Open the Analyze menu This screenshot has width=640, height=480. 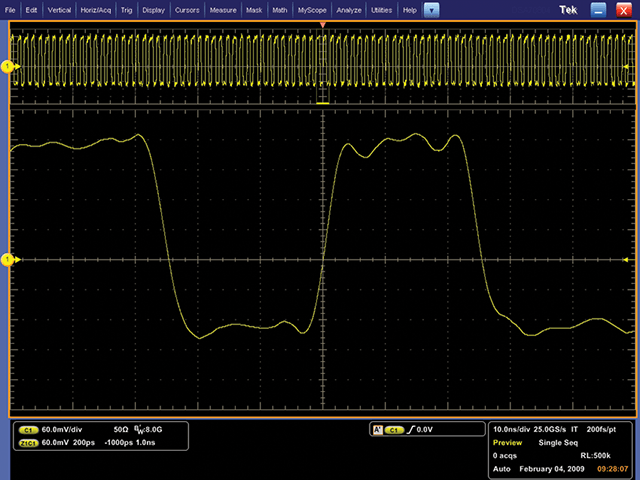tap(350, 10)
